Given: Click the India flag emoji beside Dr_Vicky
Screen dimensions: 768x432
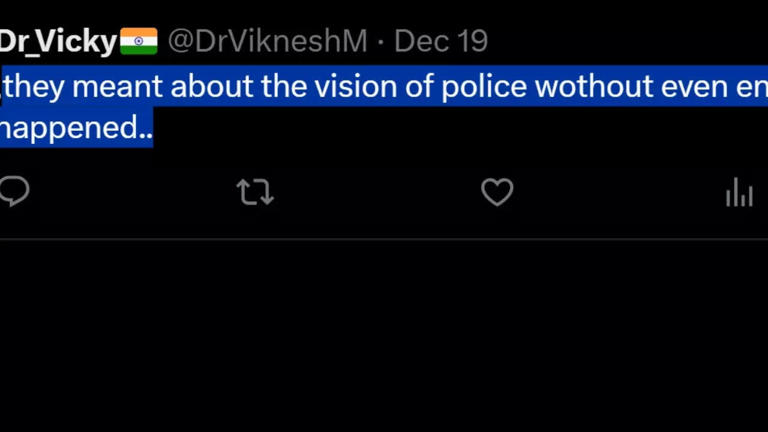Looking at the screenshot, I should (x=138, y=42).
